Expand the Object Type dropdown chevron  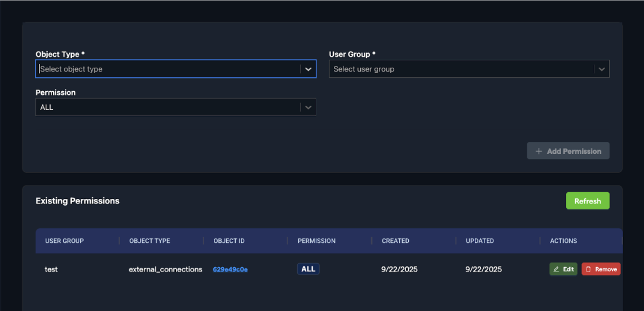coord(308,69)
